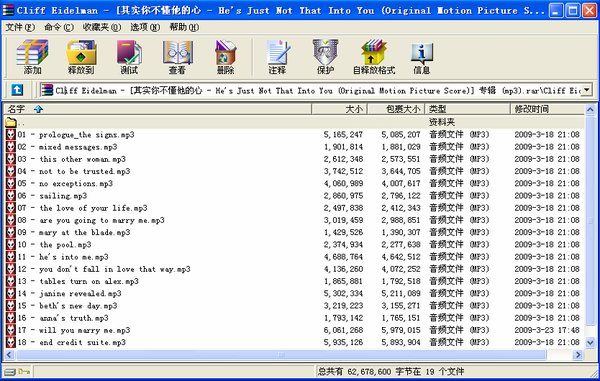Viewport: 600px width, 381px height.
Task: Open the Help (帮助) menu
Action: [x=184, y=27]
